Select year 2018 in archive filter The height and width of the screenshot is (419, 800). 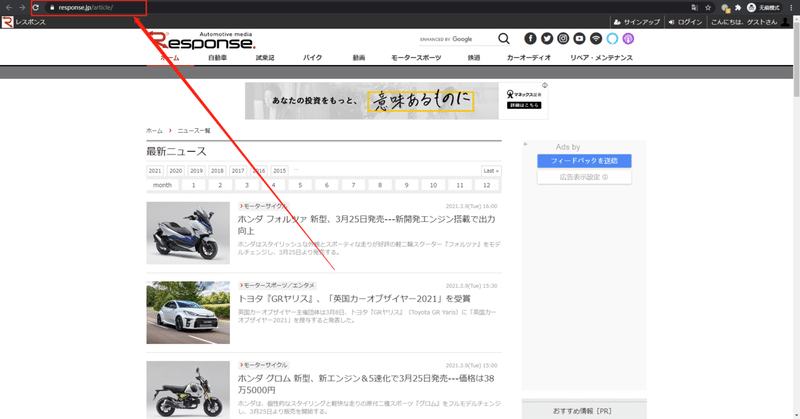click(217, 171)
